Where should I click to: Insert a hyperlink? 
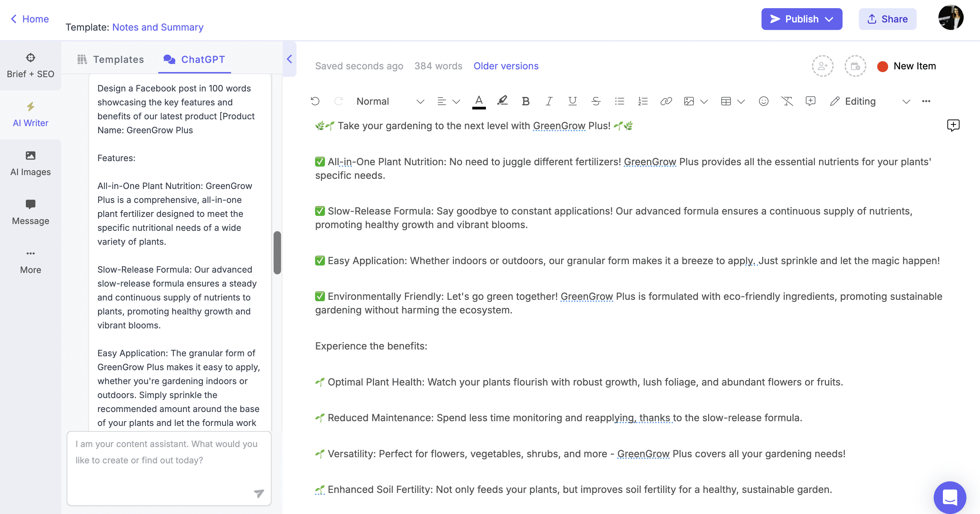[666, 101]
